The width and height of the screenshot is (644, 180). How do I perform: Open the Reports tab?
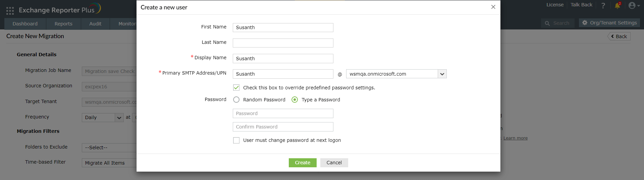coord(63,24)
